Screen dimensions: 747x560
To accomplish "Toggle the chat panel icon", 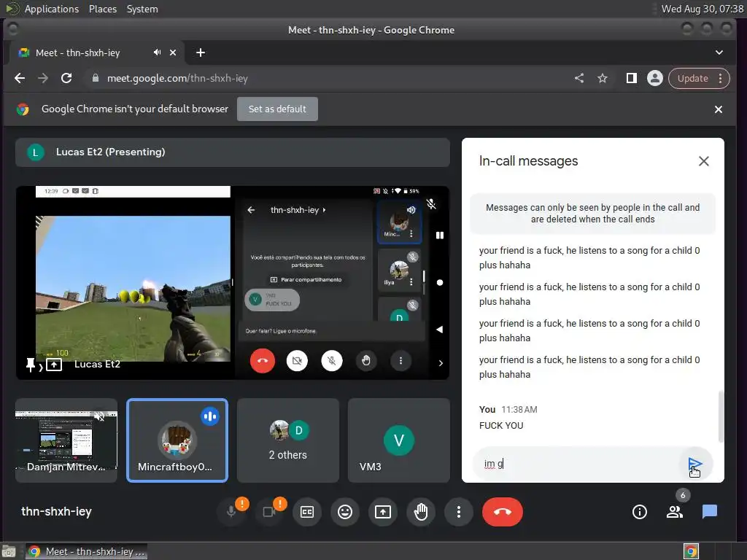I will (x=710, y=512).
